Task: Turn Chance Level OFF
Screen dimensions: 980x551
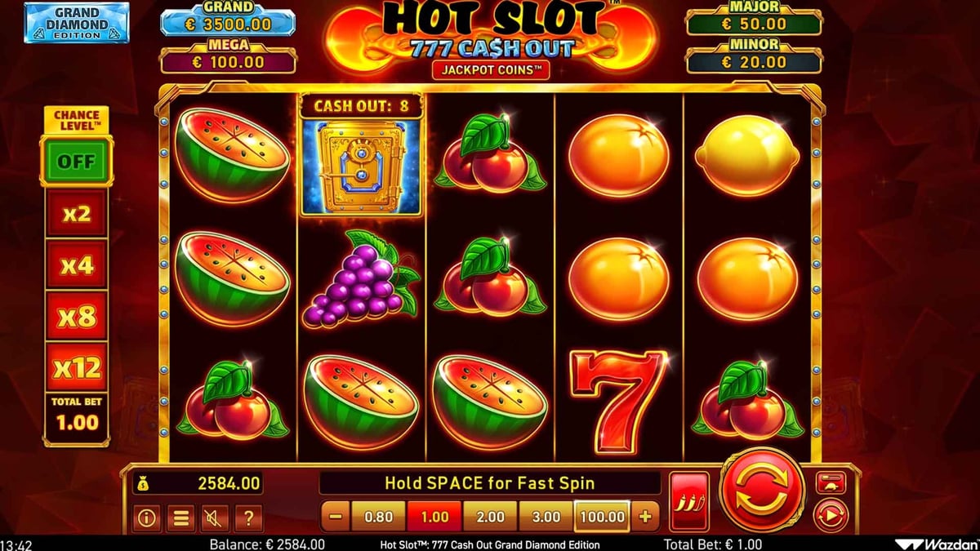Action: 76,162
